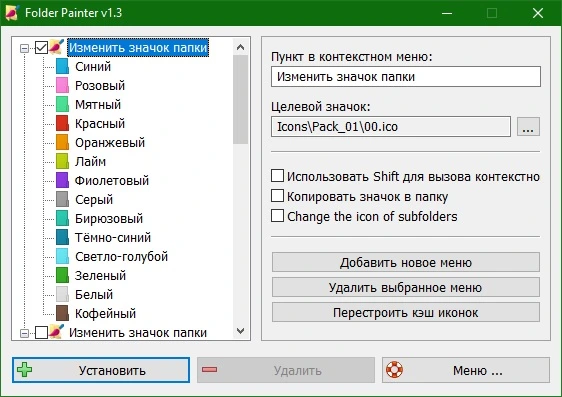Select the Зеленый color entry
Screen dimensions: 562x397
tap(100, 276)
